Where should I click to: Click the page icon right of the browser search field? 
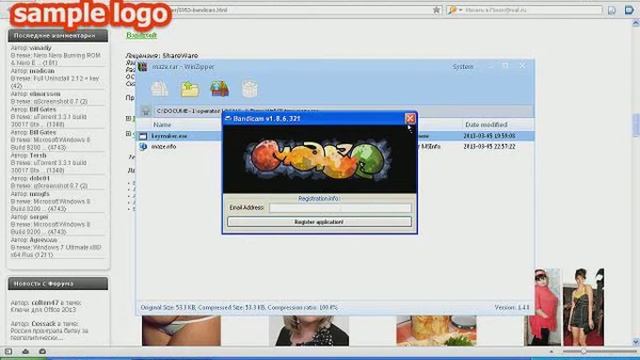pyautogui.click(x=611, y=10)
